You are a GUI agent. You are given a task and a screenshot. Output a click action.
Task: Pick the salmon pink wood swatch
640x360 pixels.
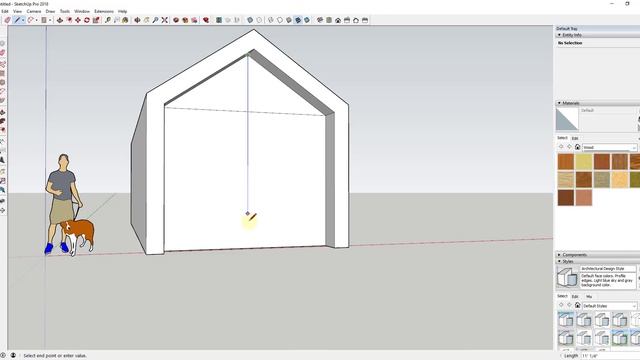584,198
